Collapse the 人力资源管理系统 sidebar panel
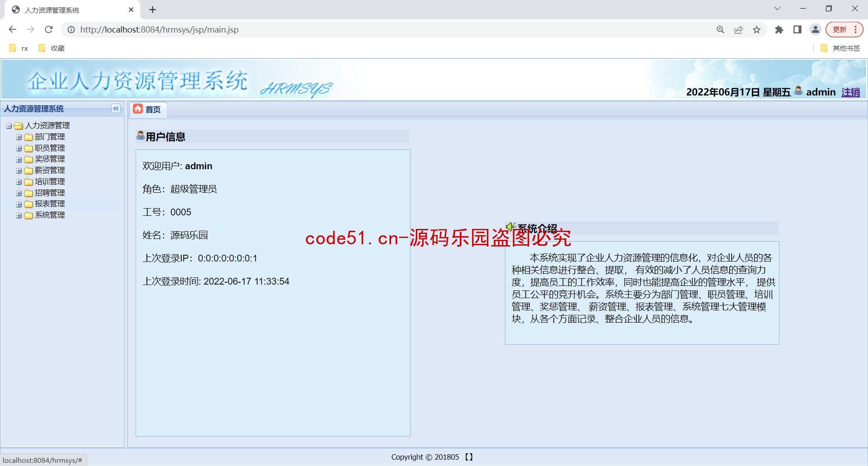This screenshot has width=868, height=466. click(x=116, y=109)
